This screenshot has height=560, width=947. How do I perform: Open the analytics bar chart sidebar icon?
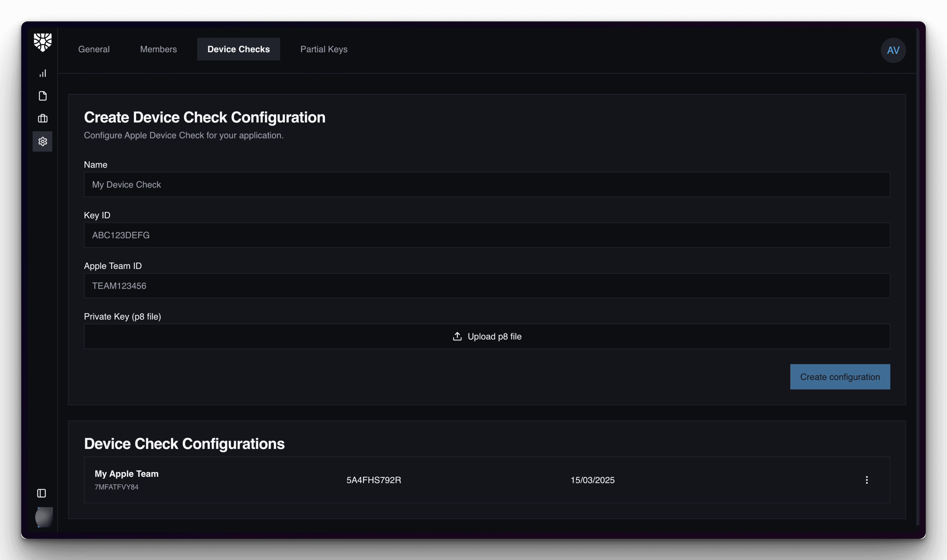pos(43,73)
